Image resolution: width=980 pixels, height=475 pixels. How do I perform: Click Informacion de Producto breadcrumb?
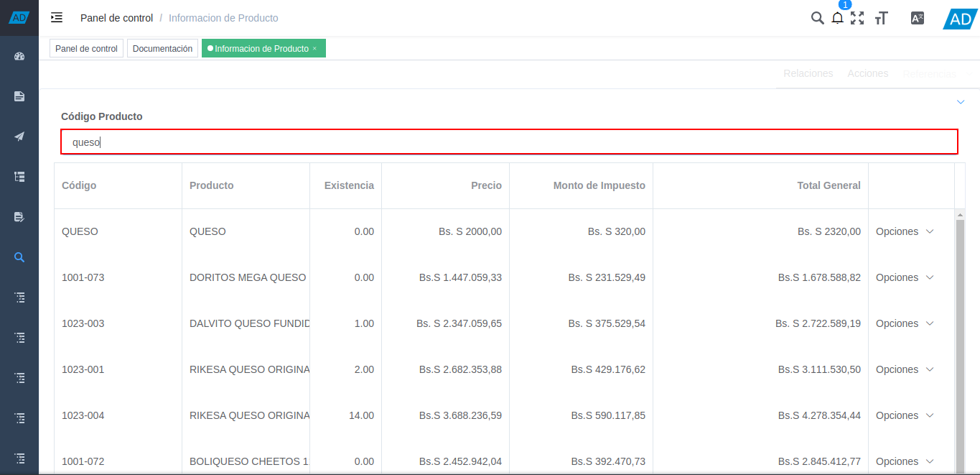tap(223, 18)
